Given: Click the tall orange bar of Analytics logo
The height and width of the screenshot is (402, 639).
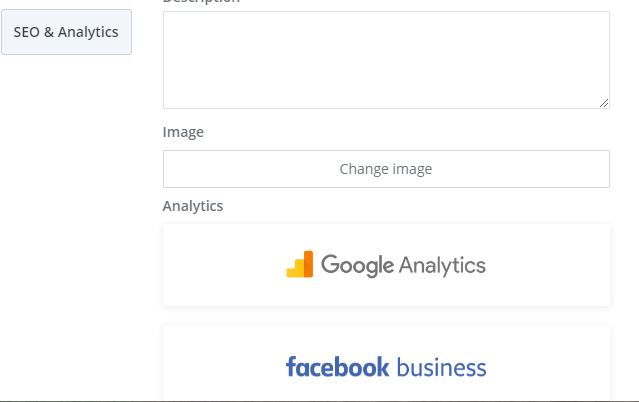Looking at the screenshot, I should click(308, 264).
